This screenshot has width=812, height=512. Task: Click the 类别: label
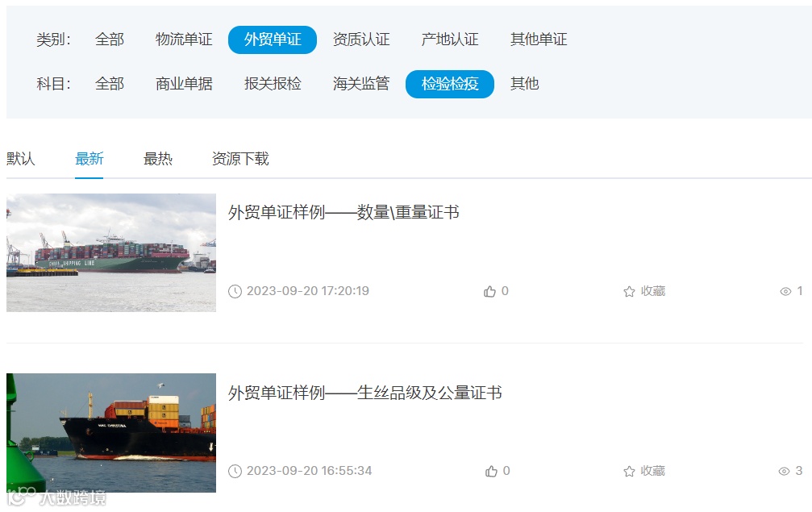tap(53, 40)
